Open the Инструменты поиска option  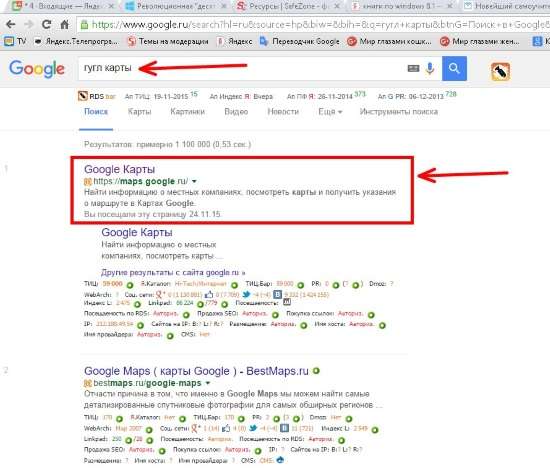399,112
